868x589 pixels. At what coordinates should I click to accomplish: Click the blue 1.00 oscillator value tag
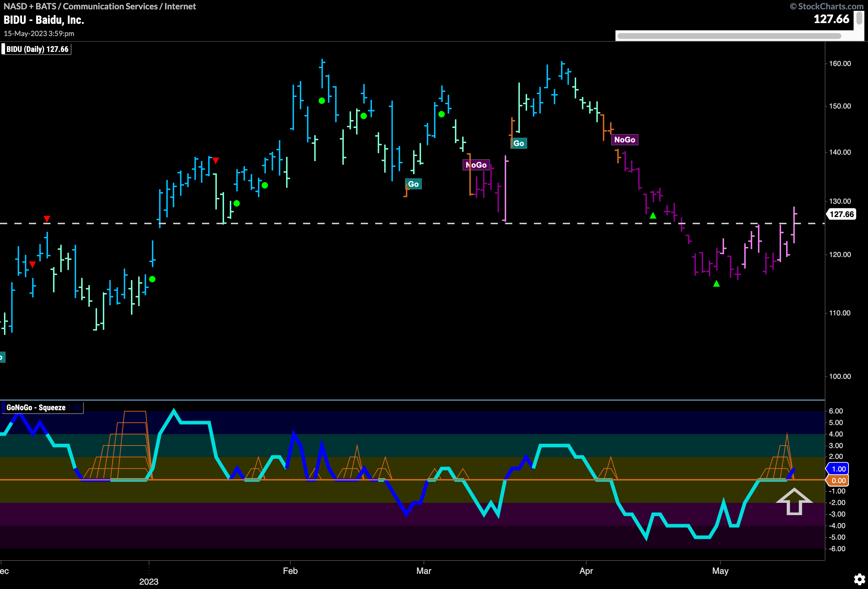coord(838,469)
